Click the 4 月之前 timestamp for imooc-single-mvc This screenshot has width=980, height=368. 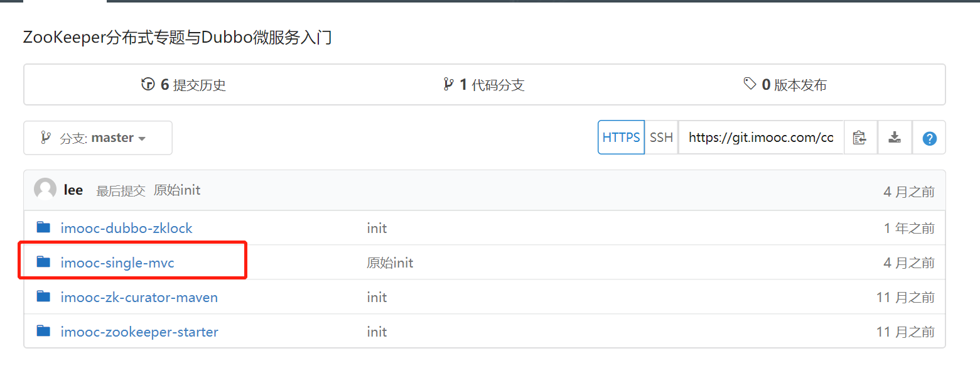pos(909,263)
